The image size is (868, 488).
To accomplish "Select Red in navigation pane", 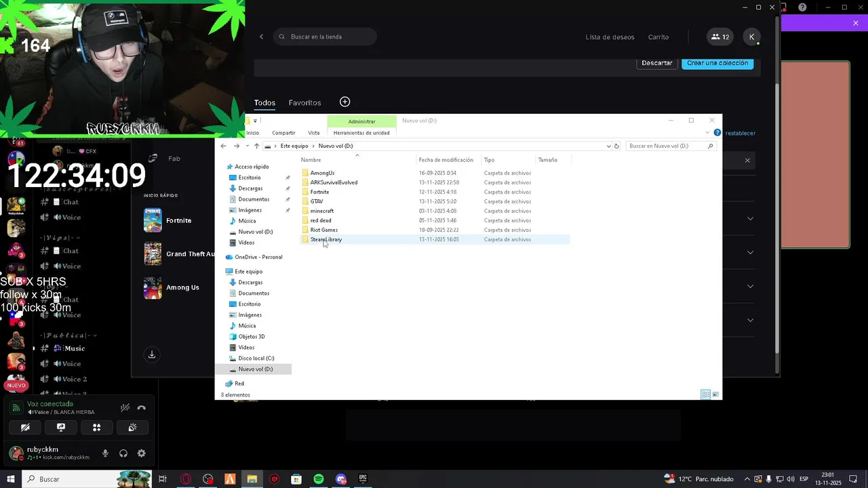I will click(239, 384).
